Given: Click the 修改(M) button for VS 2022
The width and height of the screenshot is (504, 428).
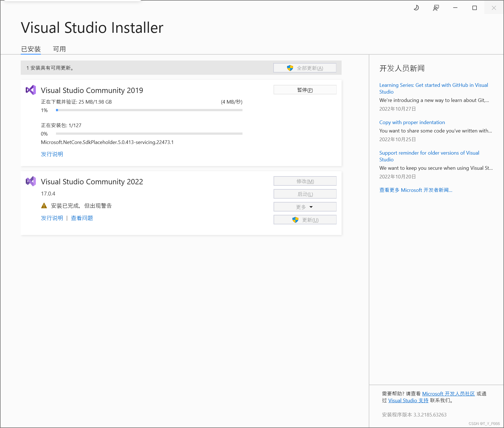Looking at the screenshot, I should 305,181.
